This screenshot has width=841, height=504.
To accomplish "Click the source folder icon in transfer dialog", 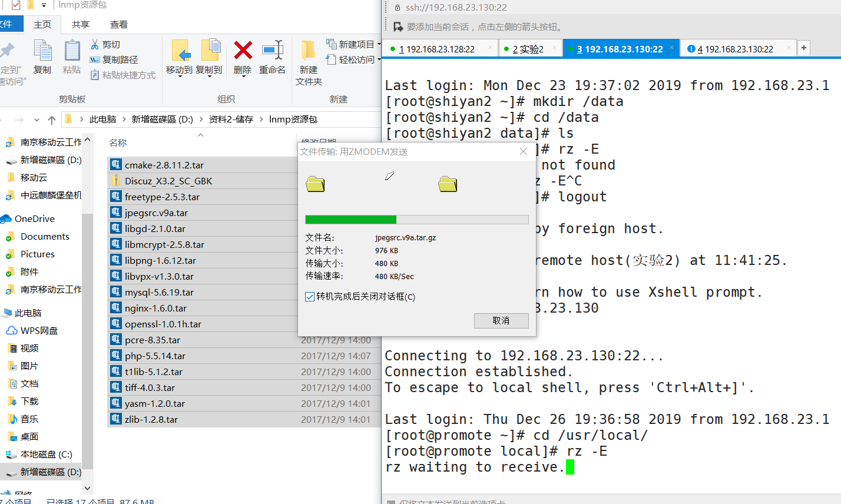I will coord(315,184).
